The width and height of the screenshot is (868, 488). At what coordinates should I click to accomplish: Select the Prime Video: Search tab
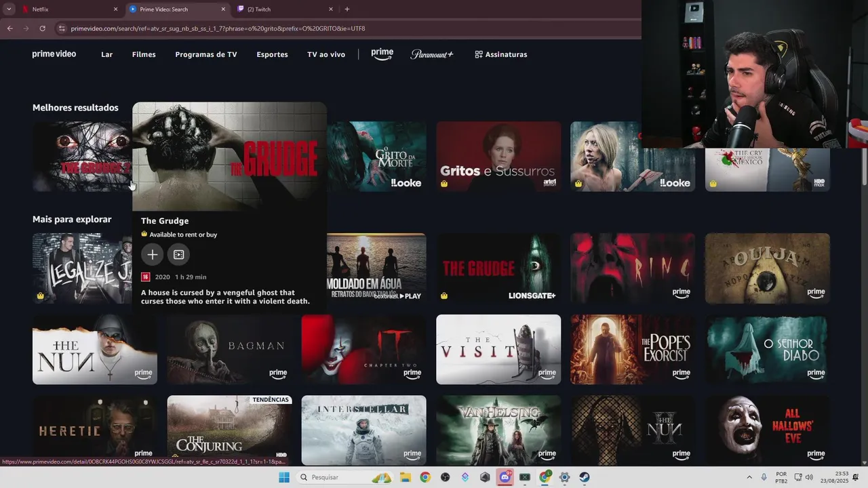click(178, 9)
